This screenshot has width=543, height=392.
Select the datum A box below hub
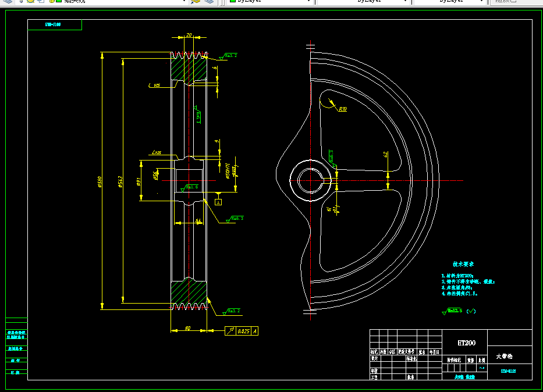(x=218, y=202)
